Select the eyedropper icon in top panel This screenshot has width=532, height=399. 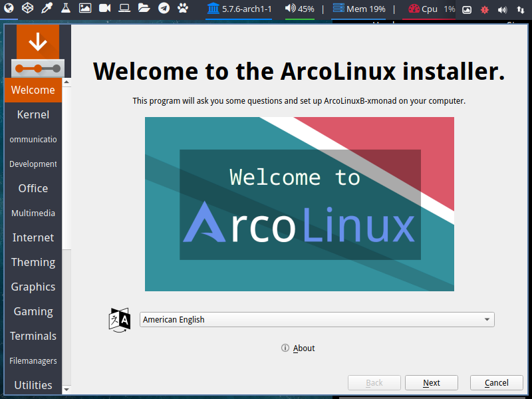pyautogui.click(x=47, y=8)
